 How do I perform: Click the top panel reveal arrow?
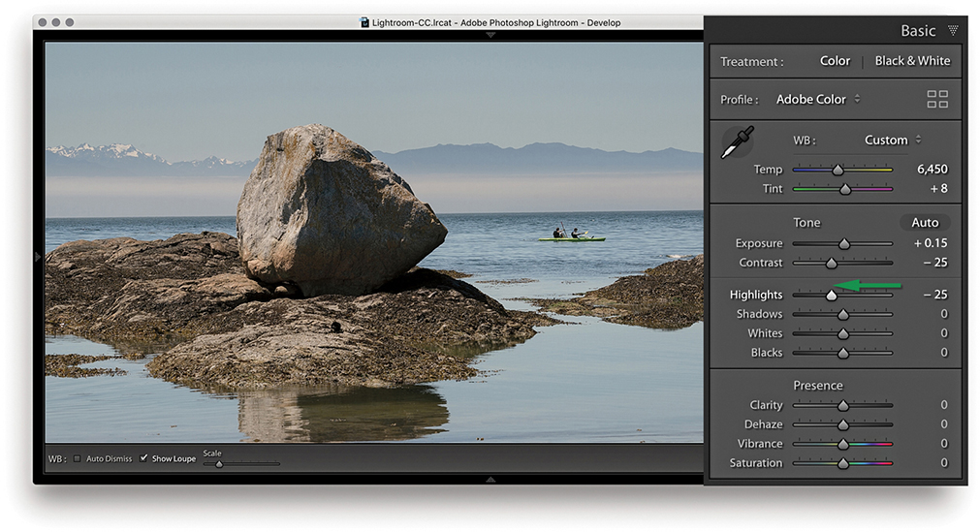(490, 35)
